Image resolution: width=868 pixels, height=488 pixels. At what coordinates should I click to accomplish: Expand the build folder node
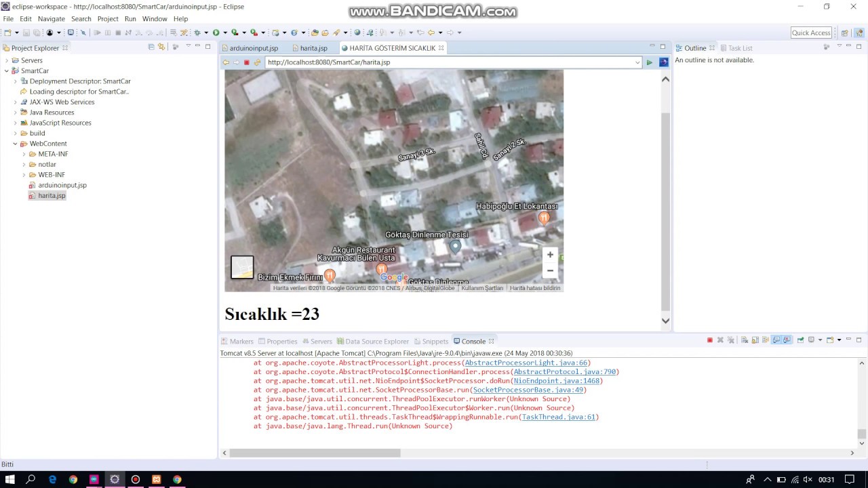(16, 134)
